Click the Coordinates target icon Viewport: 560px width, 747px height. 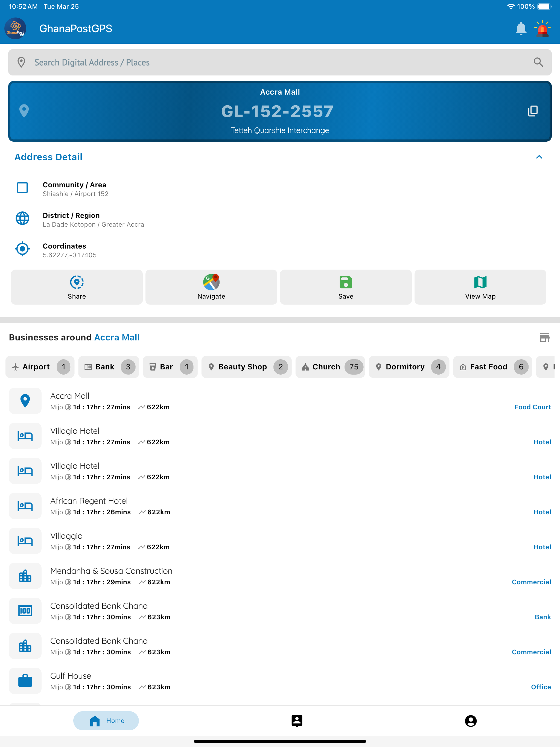click(23, 249)
